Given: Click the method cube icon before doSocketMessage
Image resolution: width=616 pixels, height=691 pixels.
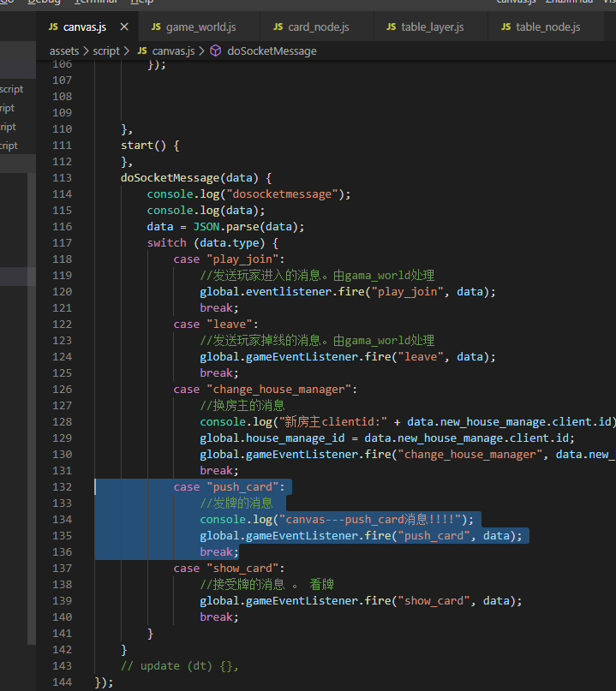Looking at the screenshot, I should (216, 51).
